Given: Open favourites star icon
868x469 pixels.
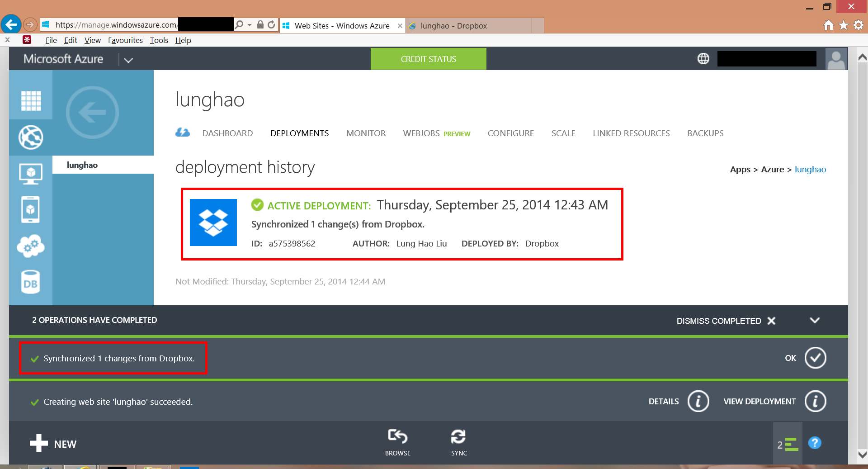Looking at the screenshot, I should click(844, 25).
